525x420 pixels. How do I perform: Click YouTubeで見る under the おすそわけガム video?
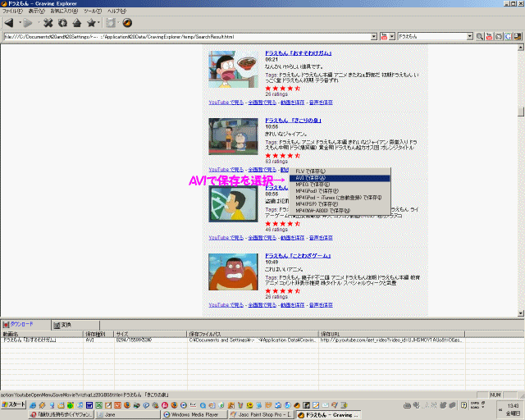point(226,103)
